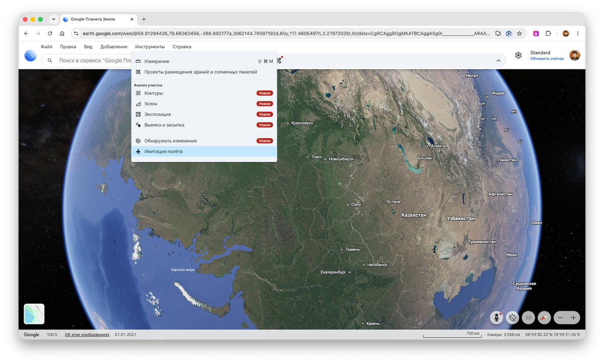Expand the tab search dropdown
The width and height of the screenshot is (604, 364).
coord(53,19)
